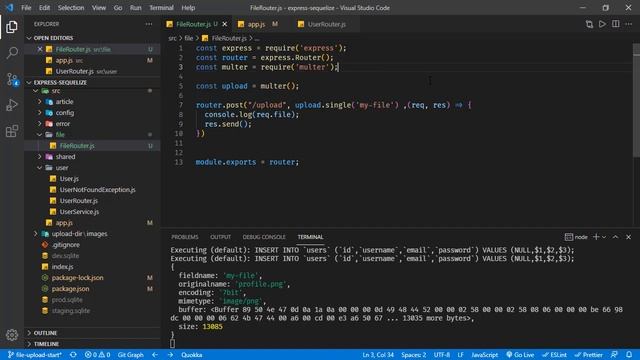Screen dimensions: 640x360
Task: Open errors and warnings status item
Action: pos(97,355)
